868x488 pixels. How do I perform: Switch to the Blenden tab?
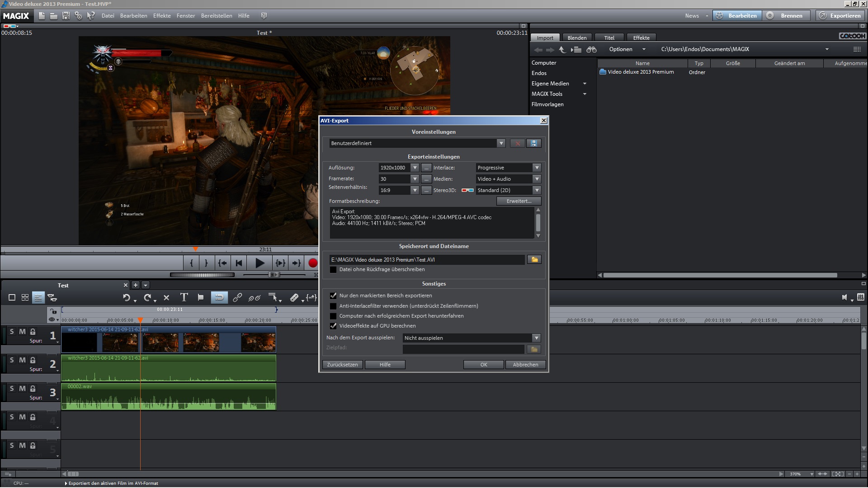tap(577, 38)
